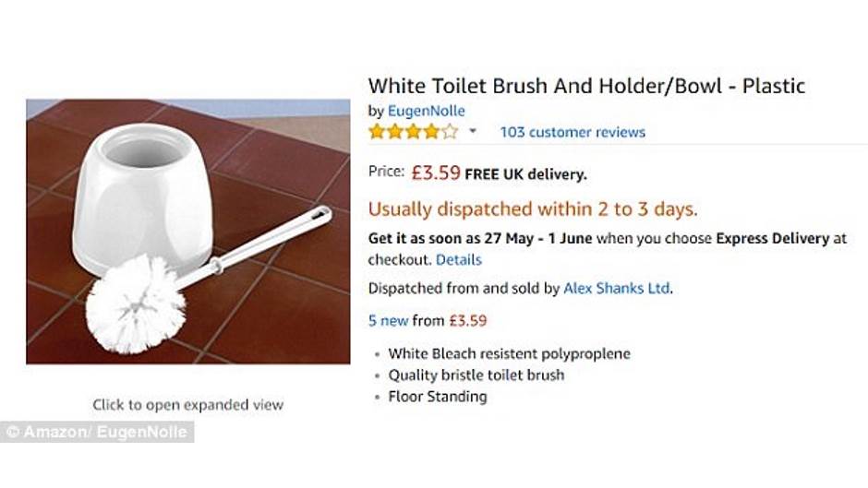The height and width of the screenshot is (488, 868).
Task: Click the 'Click to open expanded view' caption
Action: (x=187, y=404)
